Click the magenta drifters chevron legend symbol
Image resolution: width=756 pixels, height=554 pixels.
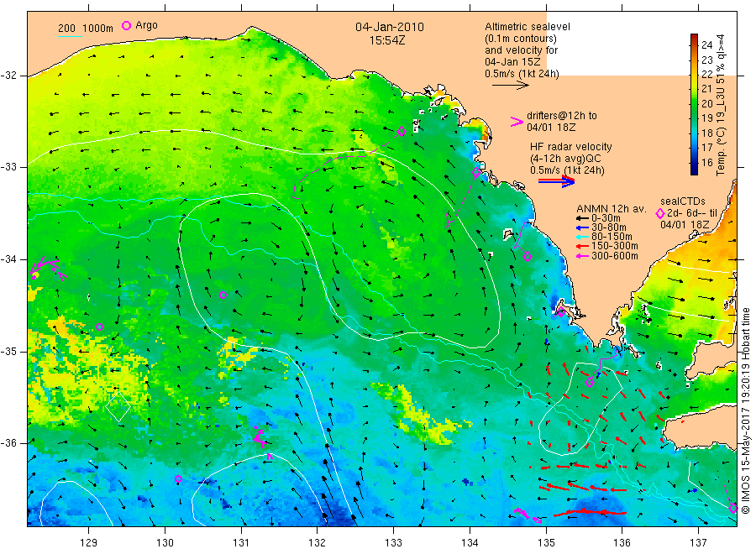pos(517,122)
